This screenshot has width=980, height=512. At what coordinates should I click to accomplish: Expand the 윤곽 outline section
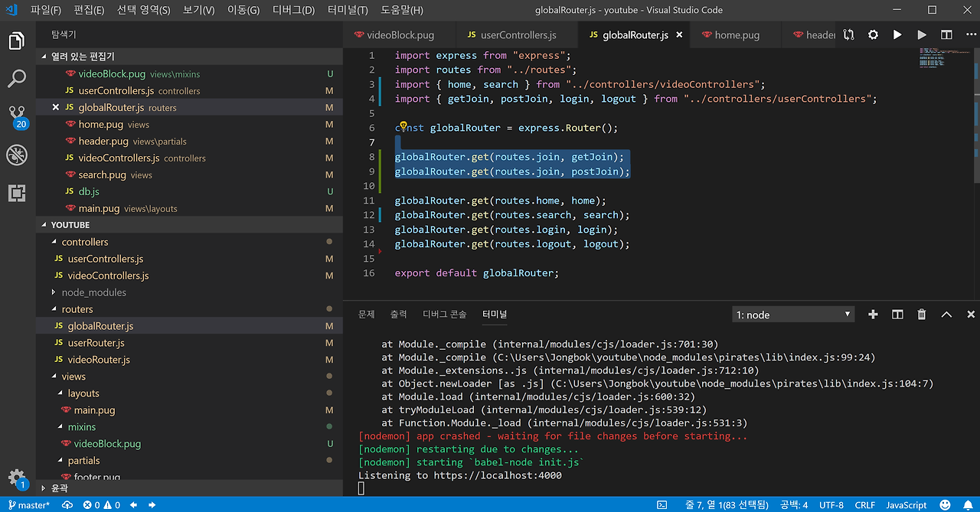point(59,488)
